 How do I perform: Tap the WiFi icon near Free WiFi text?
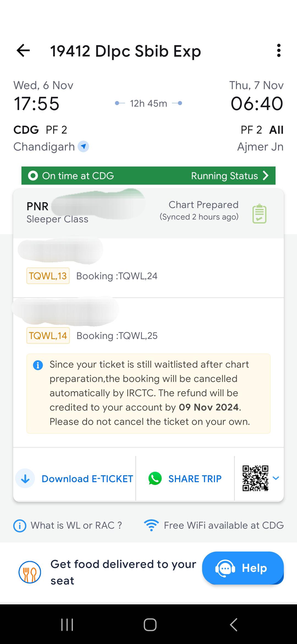(152, 525)
